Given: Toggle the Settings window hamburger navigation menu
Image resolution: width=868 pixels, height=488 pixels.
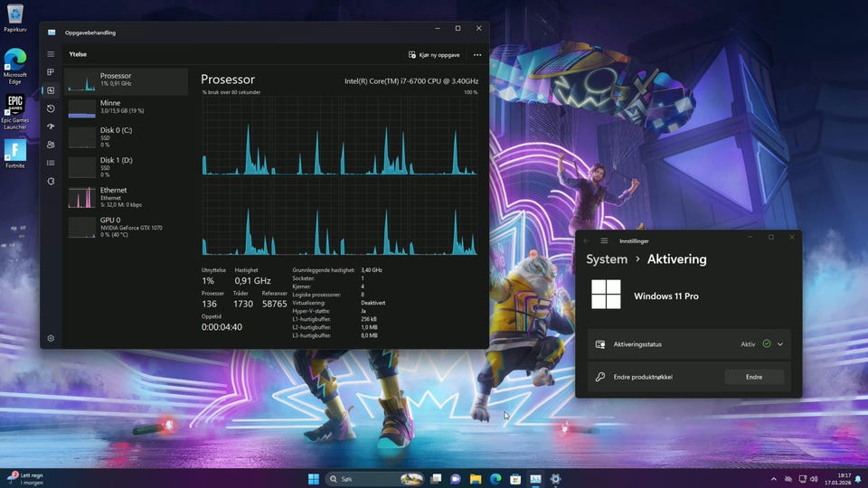Looking at the screenshot, I should pyautogui.click(x=604, y=240).
